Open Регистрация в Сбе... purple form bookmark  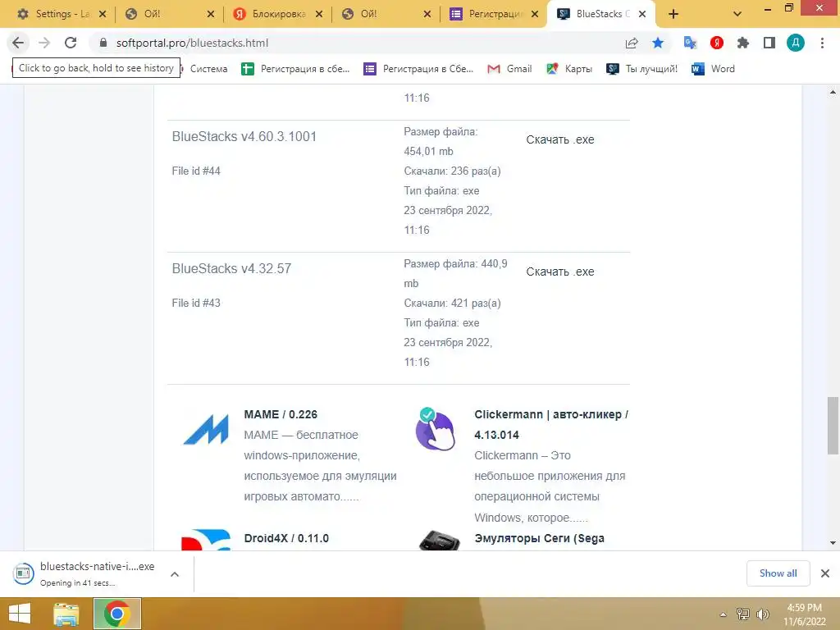(x=418, y=69)
